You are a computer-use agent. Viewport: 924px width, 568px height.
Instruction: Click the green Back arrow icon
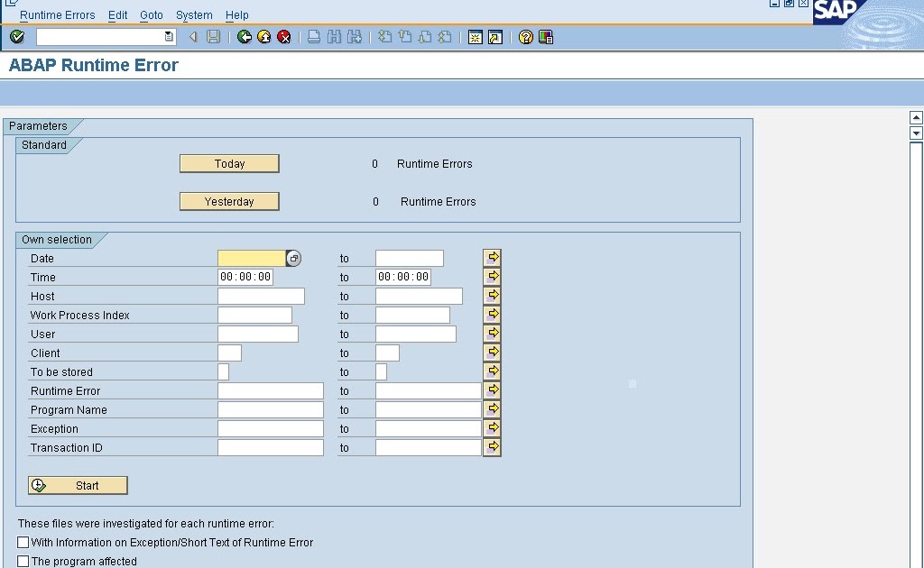coord(244,37)
